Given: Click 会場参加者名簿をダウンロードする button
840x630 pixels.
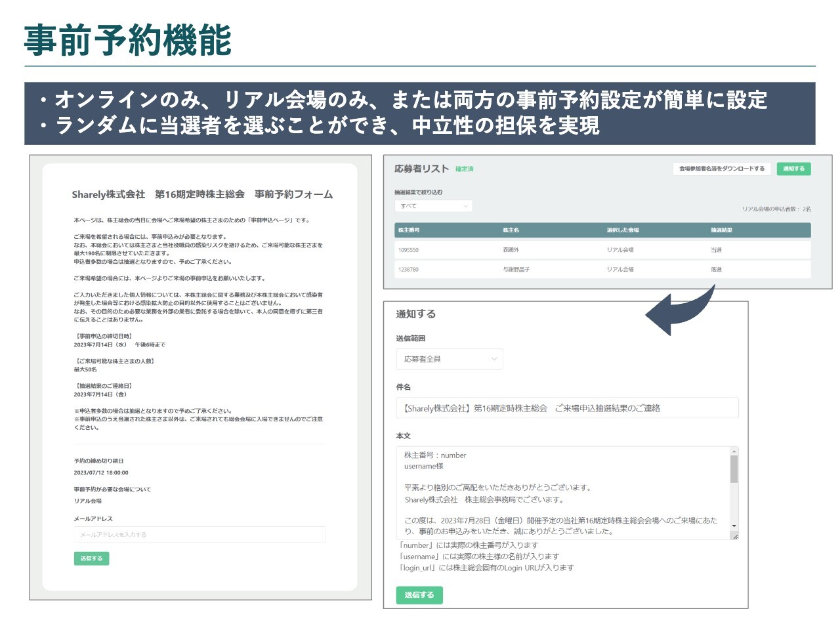Looking at the screenshot, I should [721, 169].
